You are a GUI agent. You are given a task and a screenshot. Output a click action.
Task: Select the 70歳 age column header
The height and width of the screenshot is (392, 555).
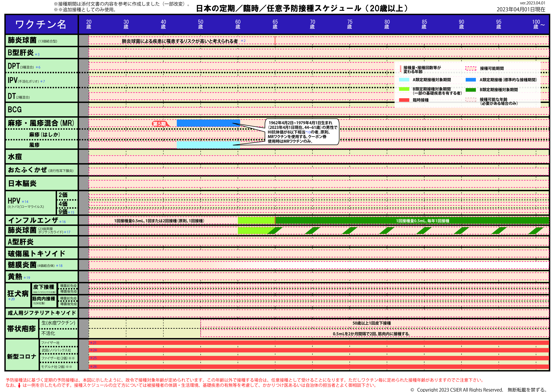pos(312,24)
